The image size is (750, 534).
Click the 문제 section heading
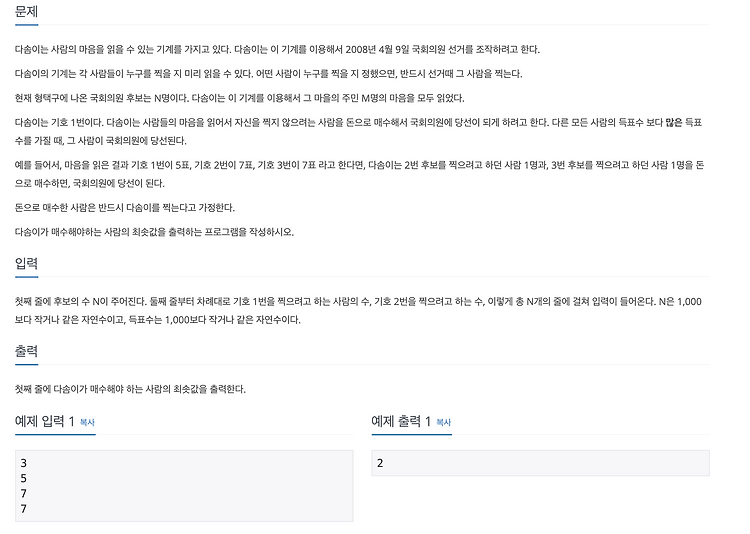(x=26, y=11)
